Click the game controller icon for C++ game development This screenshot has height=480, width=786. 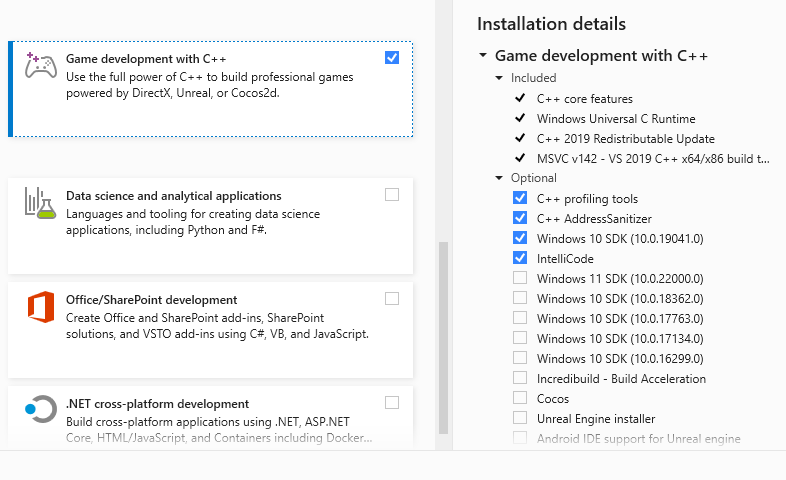(x=41, y=65)
